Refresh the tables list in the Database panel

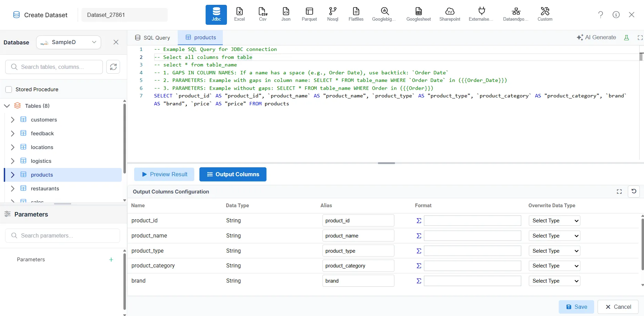coord(113,67)
